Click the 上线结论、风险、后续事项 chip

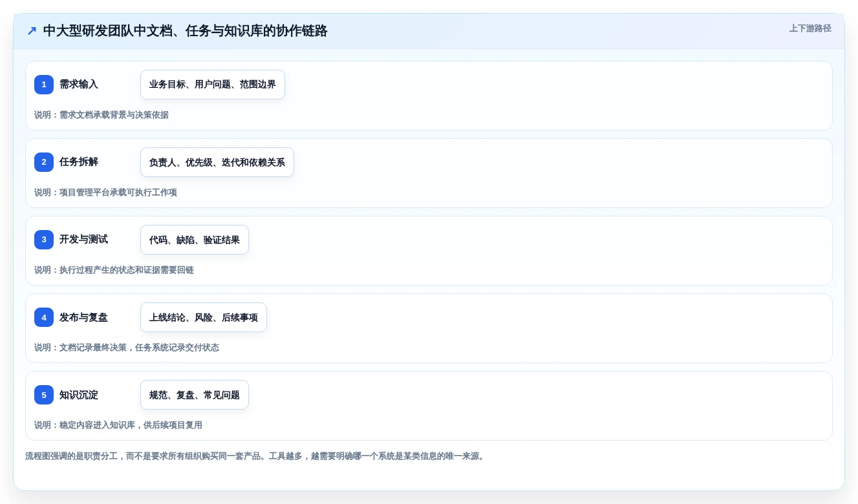(204, 317)
